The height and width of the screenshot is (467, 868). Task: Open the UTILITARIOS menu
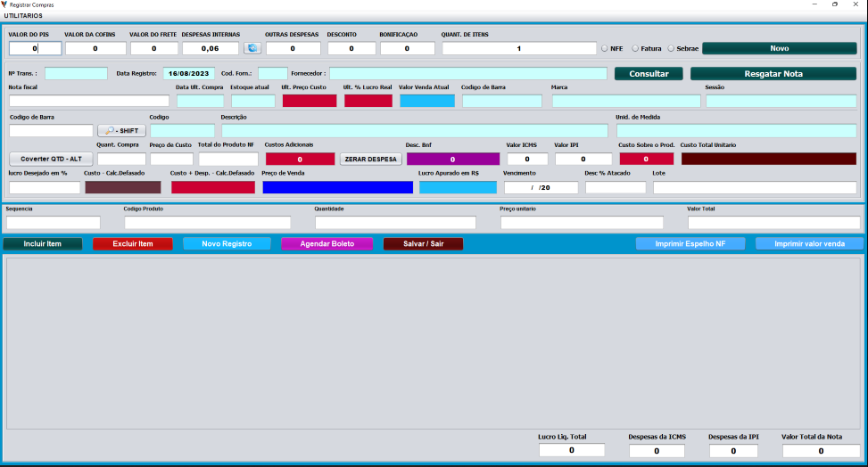pos(23,16)
